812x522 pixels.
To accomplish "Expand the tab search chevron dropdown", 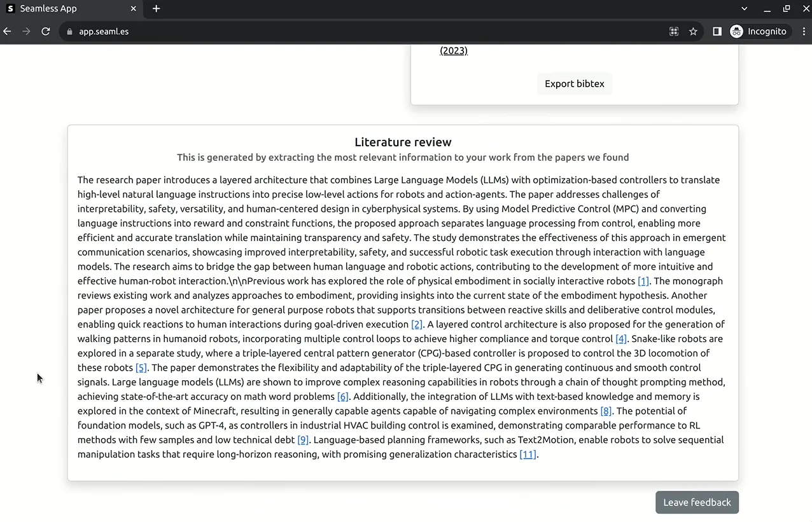I will pos(745,8).
